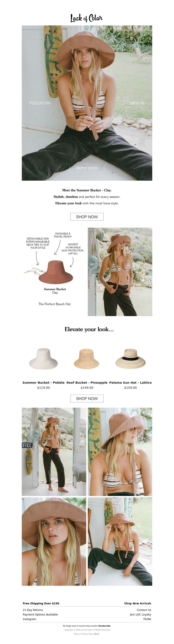Open the photo with the OFFICE sign
This screenshot has width=174, height=644.
tap(54, 452)
